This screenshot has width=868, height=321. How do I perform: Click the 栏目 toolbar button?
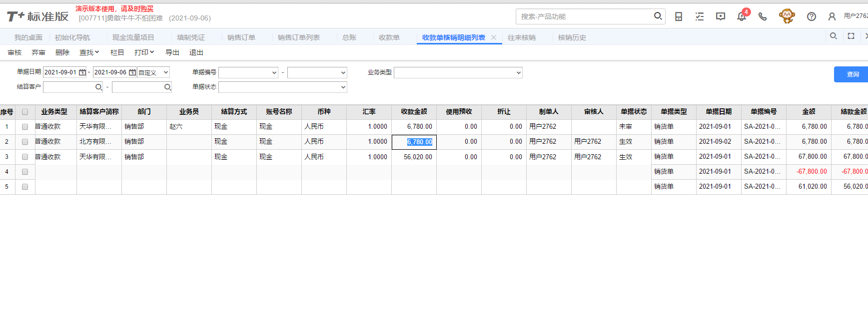tap(117, 52)
